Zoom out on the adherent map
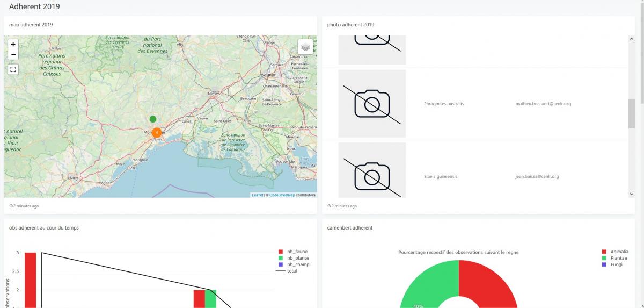644x308 pixels. tap(13, 55)
